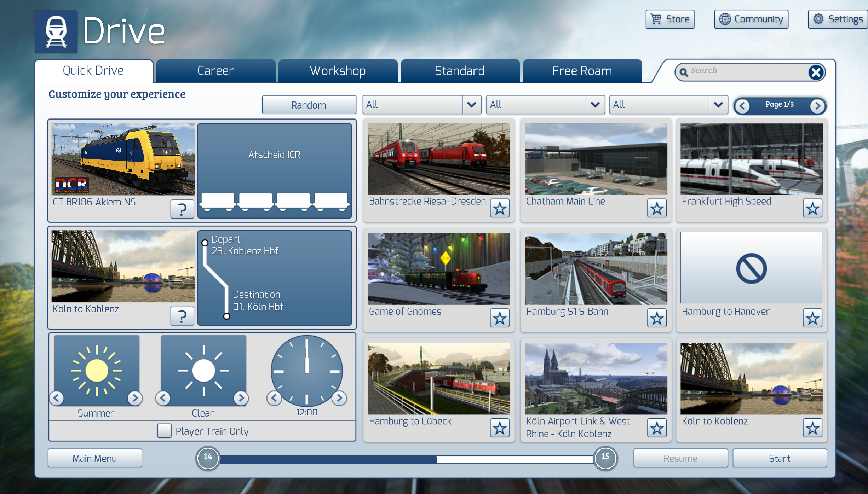Select Köln Airport Link route thumbnail

596,379
